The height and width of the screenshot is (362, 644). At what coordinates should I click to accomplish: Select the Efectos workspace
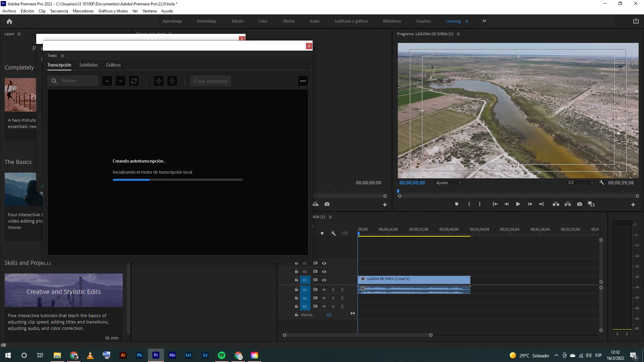tap(288, 21)
